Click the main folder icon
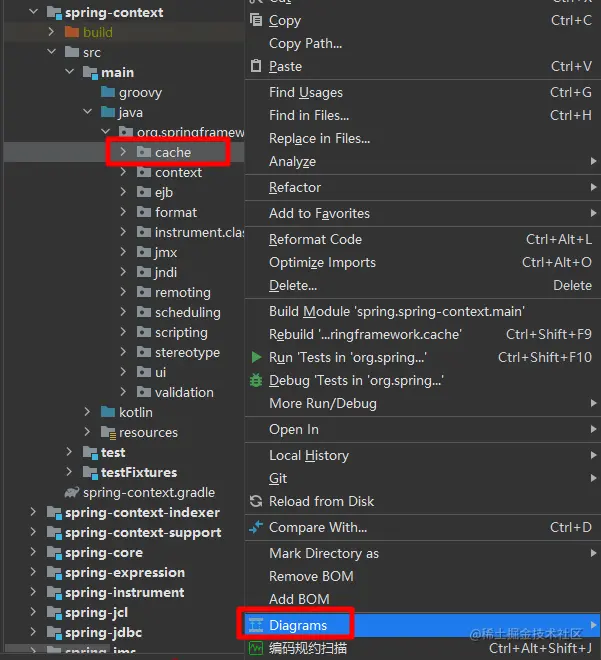The height and width of the screenshot is (660, 601). click(90, 73)
